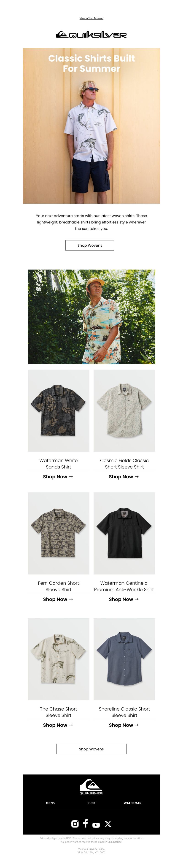Click the Quiksilver logo in header

[91, 35]
